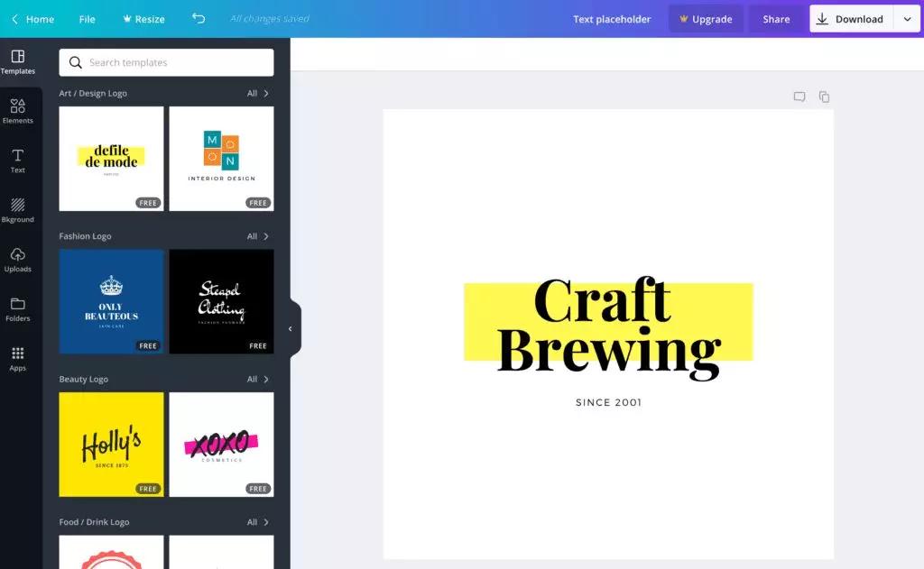This screenshot has height=569, width=924.
Task: Expand all Art / Design Logo templates
Action: point(257,93)
